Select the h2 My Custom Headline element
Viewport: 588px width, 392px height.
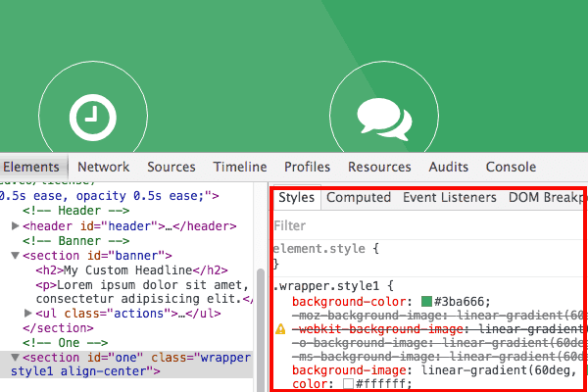pos(131,270)
